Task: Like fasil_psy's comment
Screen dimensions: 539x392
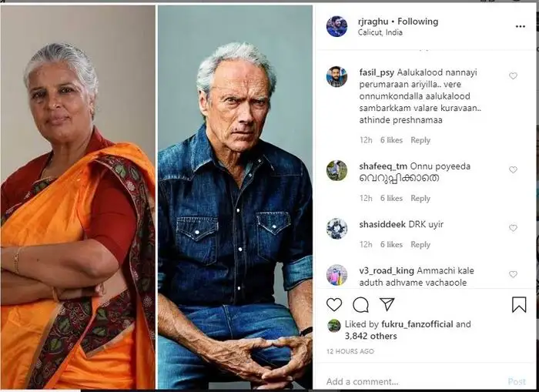Action: pyautogui.click(x=513, y=75)
